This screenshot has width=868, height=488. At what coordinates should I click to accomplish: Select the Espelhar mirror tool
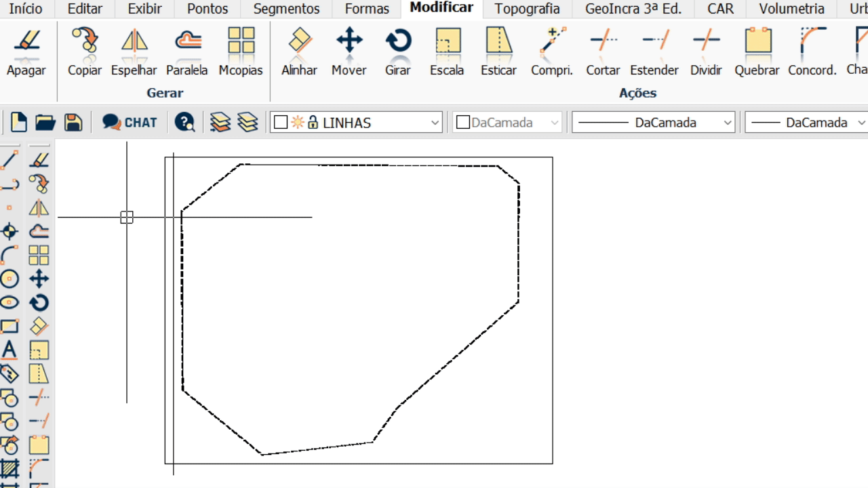pos(134,52)
